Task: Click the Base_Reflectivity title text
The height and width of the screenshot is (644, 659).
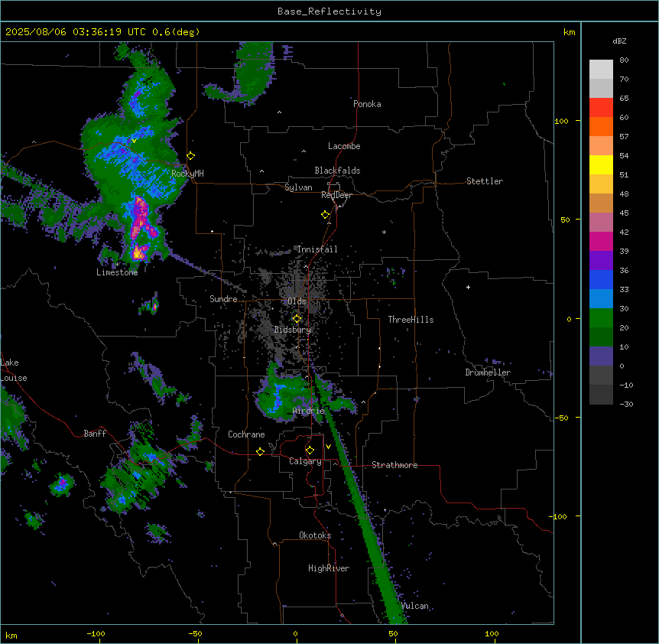Action: click(329, 11)
